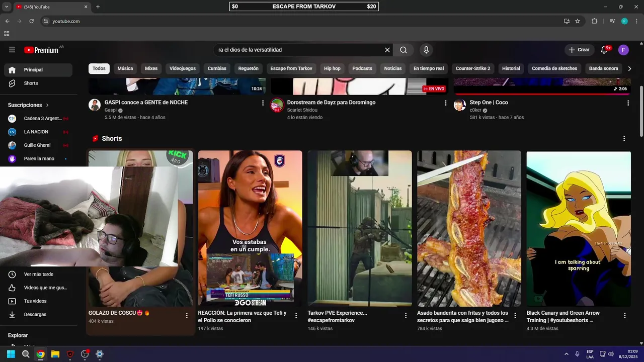This screenshot has width=644, height=362.
Task: Open the Shorts section options menu
Action: (x=624, y=138)
